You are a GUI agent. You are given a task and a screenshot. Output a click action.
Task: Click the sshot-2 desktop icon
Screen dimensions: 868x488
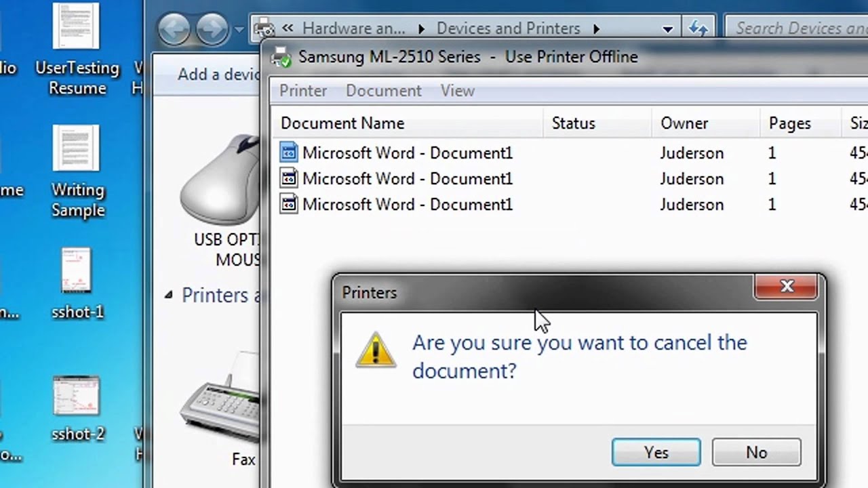coord(77,396)
